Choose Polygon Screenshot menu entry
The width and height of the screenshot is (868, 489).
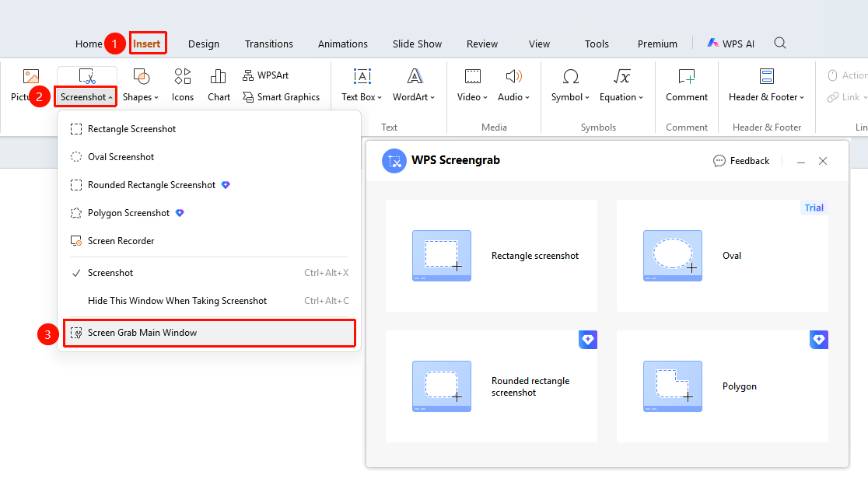[209, 213]
